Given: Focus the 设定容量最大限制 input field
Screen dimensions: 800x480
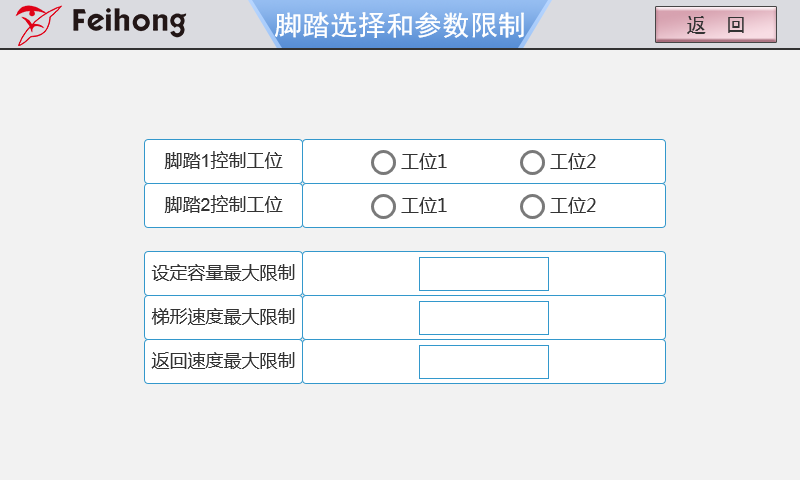Looking at the screenshot, I should (x=484, y=274).
